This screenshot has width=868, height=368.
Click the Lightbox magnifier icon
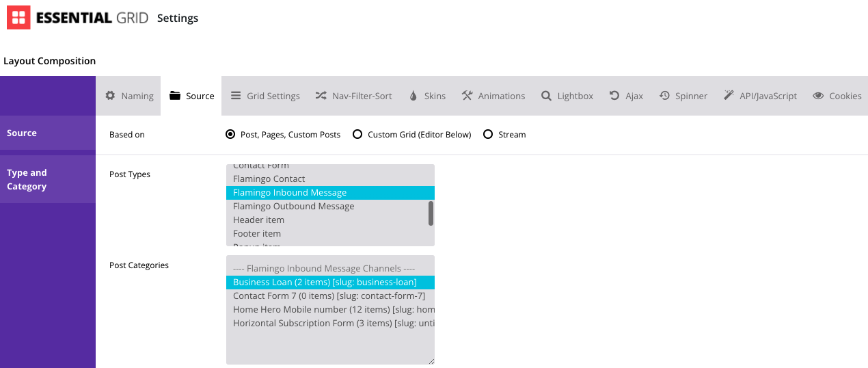point(546,96)
